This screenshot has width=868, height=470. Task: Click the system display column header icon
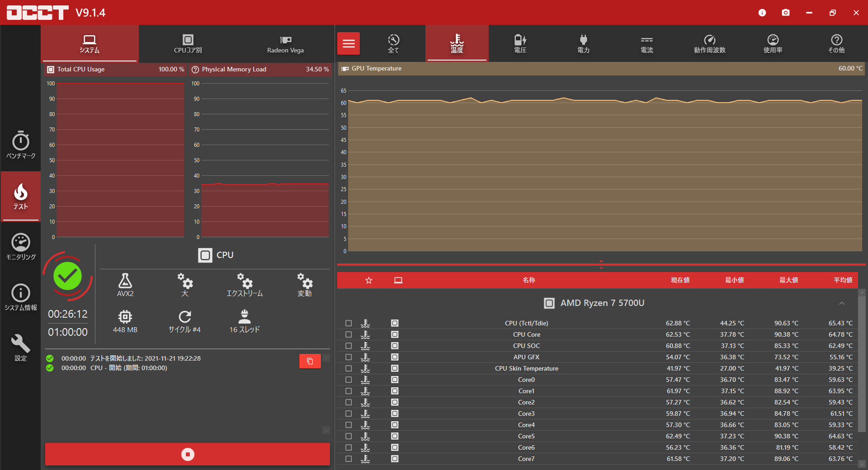pyautogui.click(x=398, y=280)
